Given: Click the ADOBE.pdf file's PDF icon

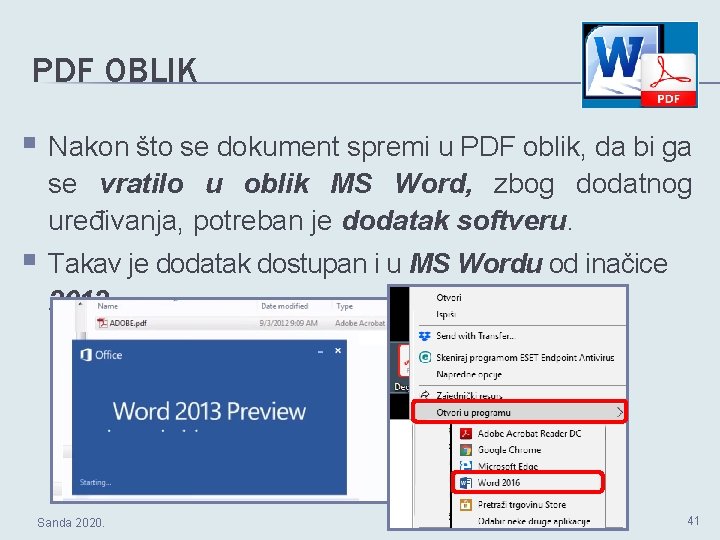Looking at the screenshot, I should coord(101,323).
